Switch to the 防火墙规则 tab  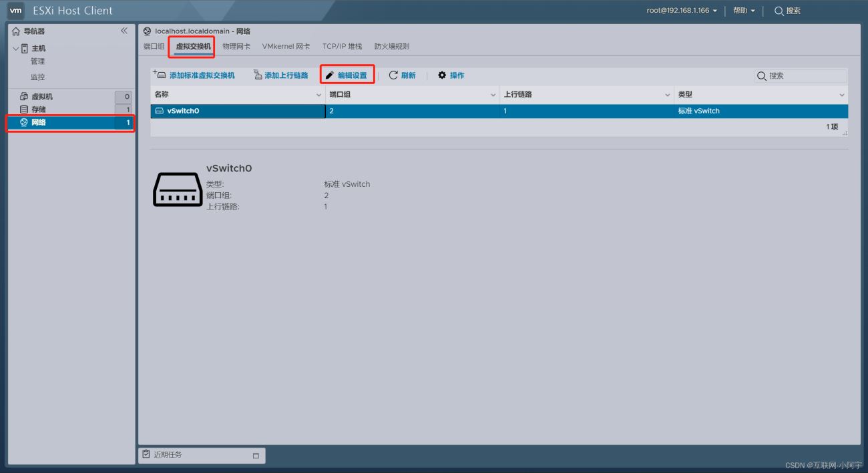[x=392, y=47]
